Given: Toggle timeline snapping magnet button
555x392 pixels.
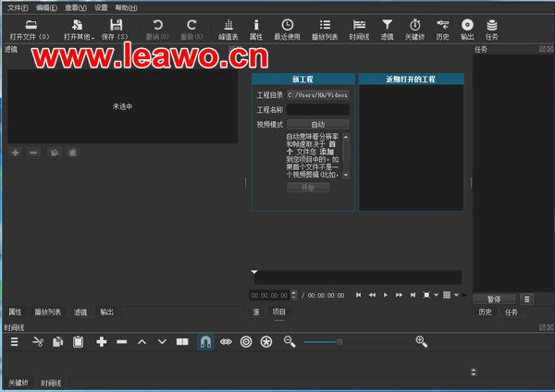Looking at the screenshot, I should [205, 342].
